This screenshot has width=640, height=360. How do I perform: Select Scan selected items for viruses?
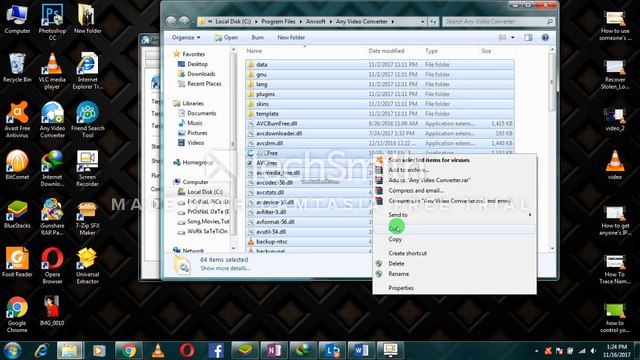[x=454, y=160]
